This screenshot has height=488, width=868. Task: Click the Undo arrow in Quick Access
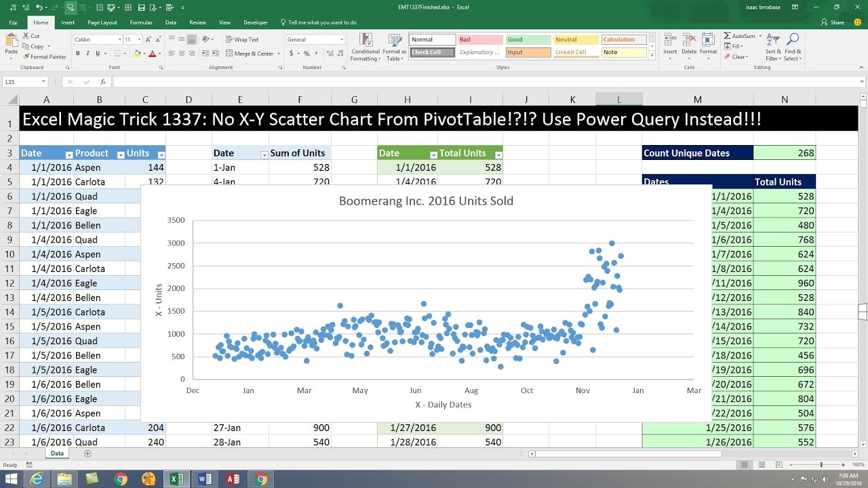39,7
